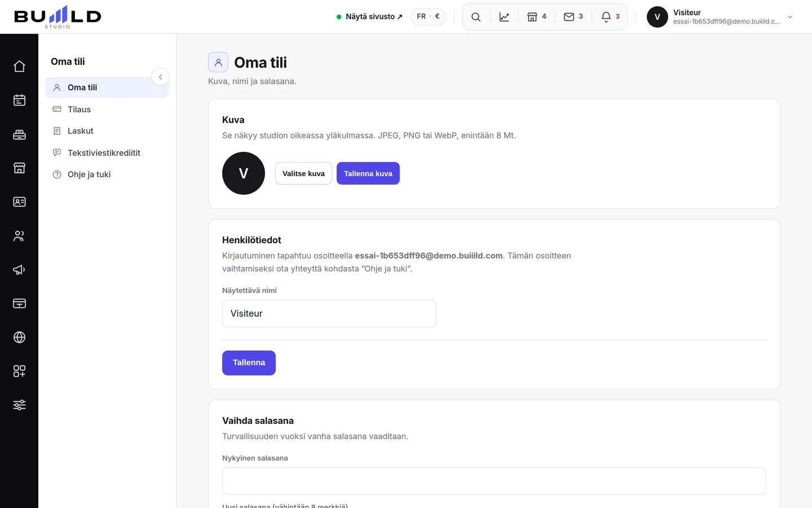Open the megaphone marketing icon

point(19,270)
